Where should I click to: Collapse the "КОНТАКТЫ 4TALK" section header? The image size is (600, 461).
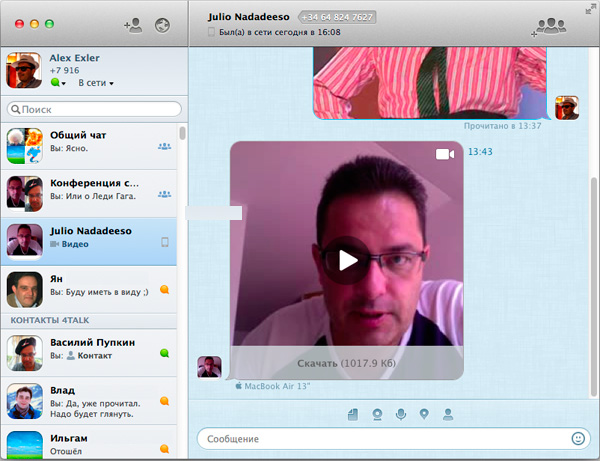pyautogui.click(x=60, y=319)
